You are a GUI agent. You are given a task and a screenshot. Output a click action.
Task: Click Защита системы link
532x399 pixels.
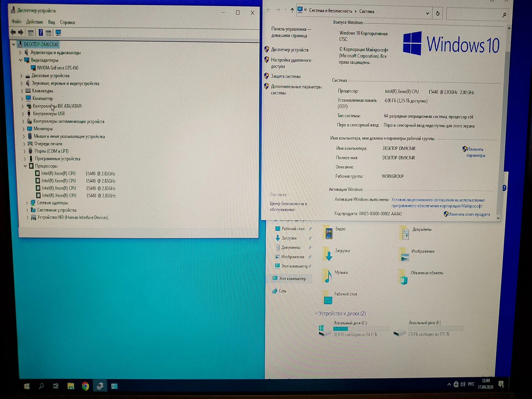pyautogui.click(x=285, y=76)
